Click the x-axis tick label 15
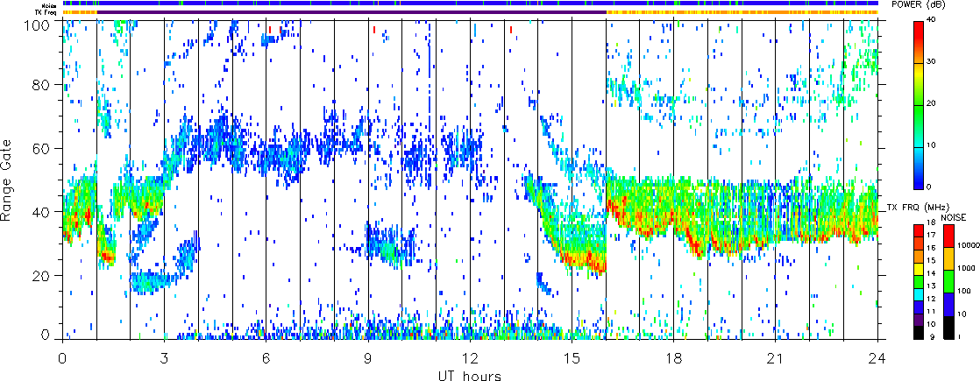980x381 pixels. tap(572, 358)
